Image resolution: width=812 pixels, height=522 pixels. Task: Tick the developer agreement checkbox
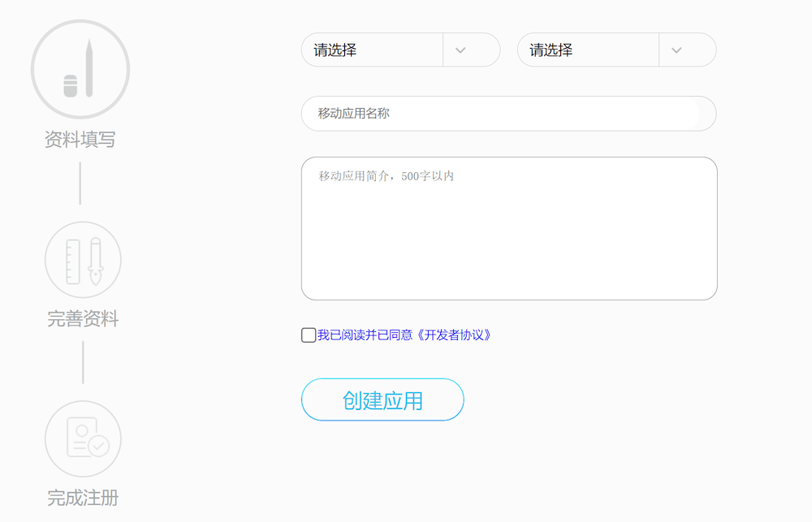click(x=309, y=335)
